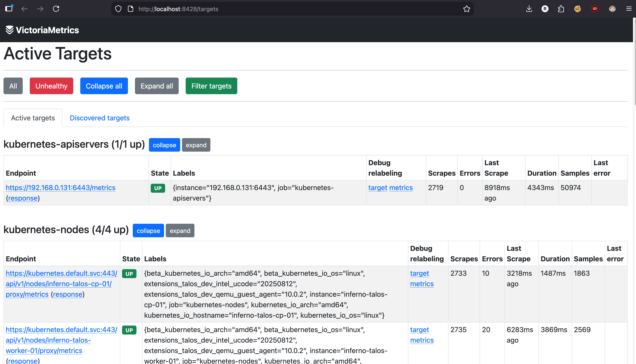Reload the page using the refresh icon
Screen dimensions: 636x364
coord(56,9)
